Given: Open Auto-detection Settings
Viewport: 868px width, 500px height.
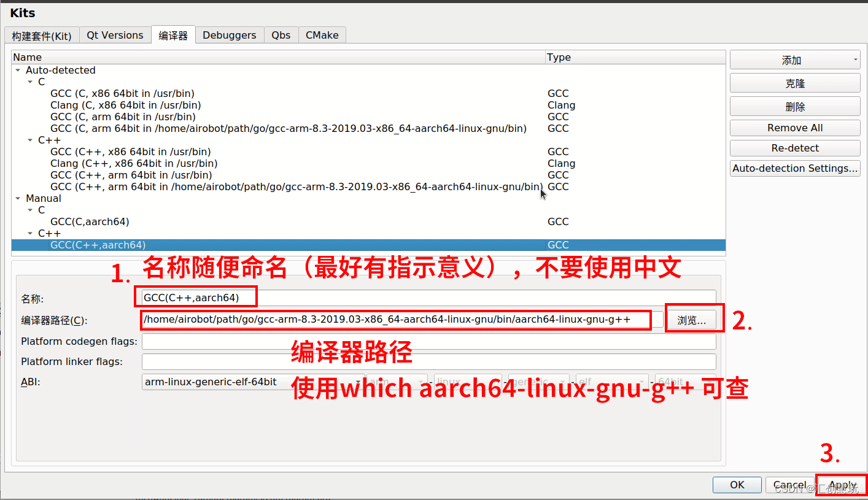Looking at the screenshot, I should click(x=795, y=168).
